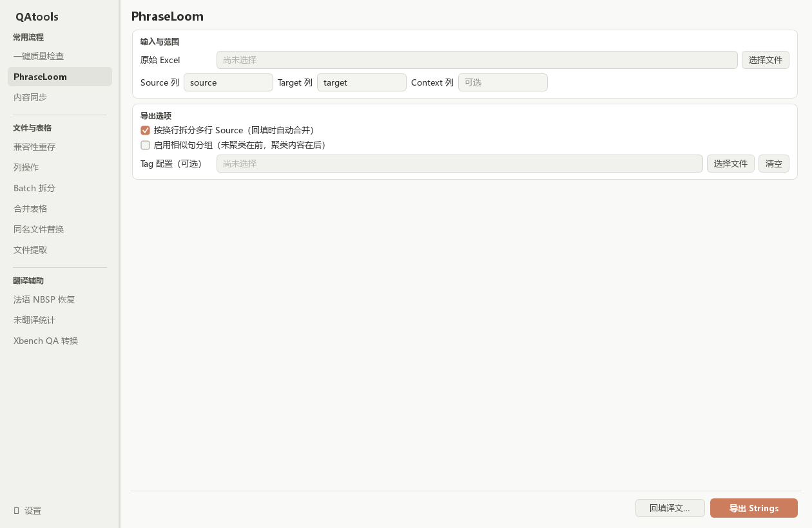Screen dimensions: 812x528
Task: Click the 导出选项 section heading
Action: pyautogui.click(x=156, y=116)
